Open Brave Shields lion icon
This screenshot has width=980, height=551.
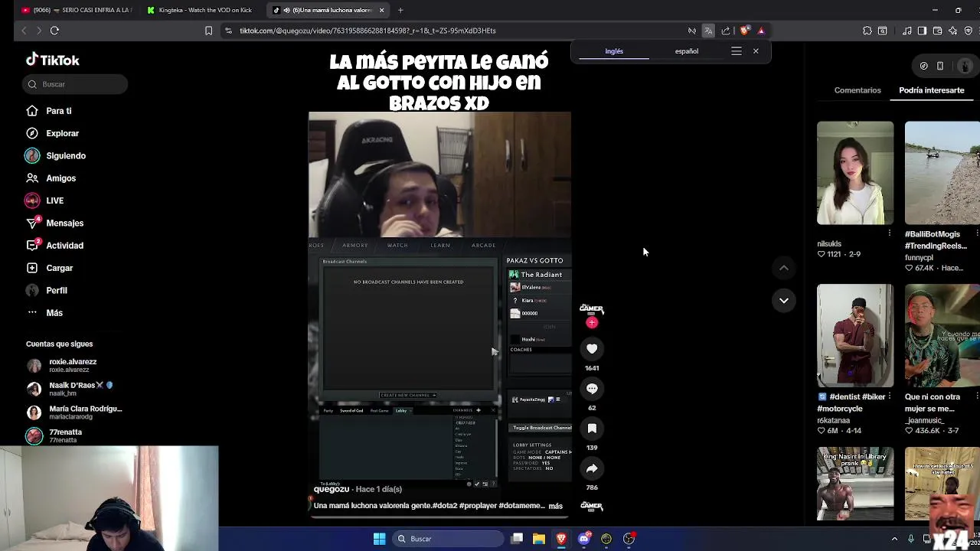click(x=744, y=31)
